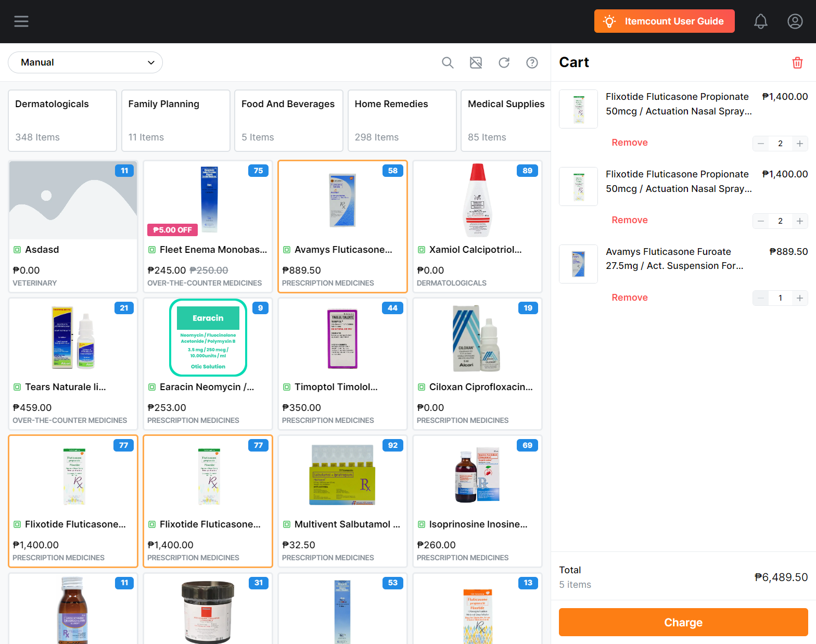Viewport: 816px width, 644px height.
Task: Add Asdasd veterinary product to cart
Action: (73, 227)
